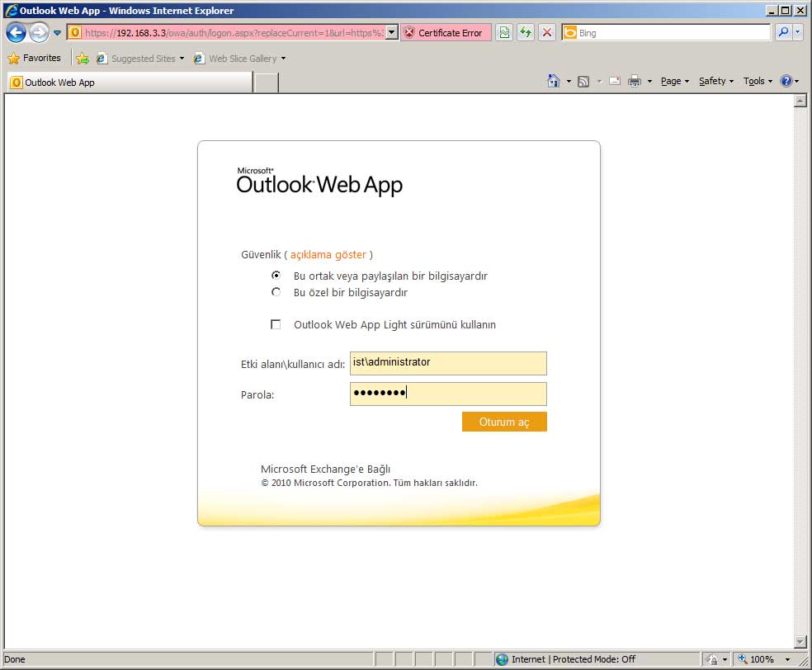Open the Safety menu
Image resolution: width=812 pixels, height=670 pixels.
pyautogui.click(x=715, y=81)
